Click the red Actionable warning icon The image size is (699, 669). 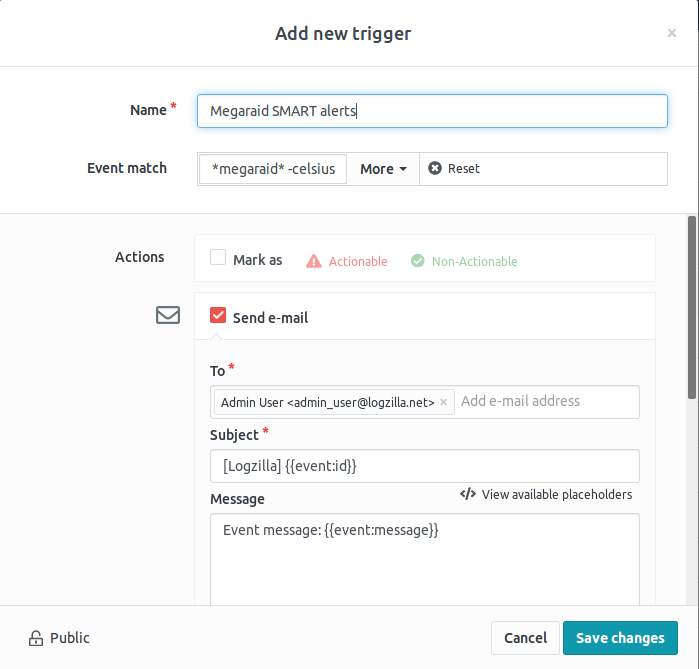tap(314, 261)
